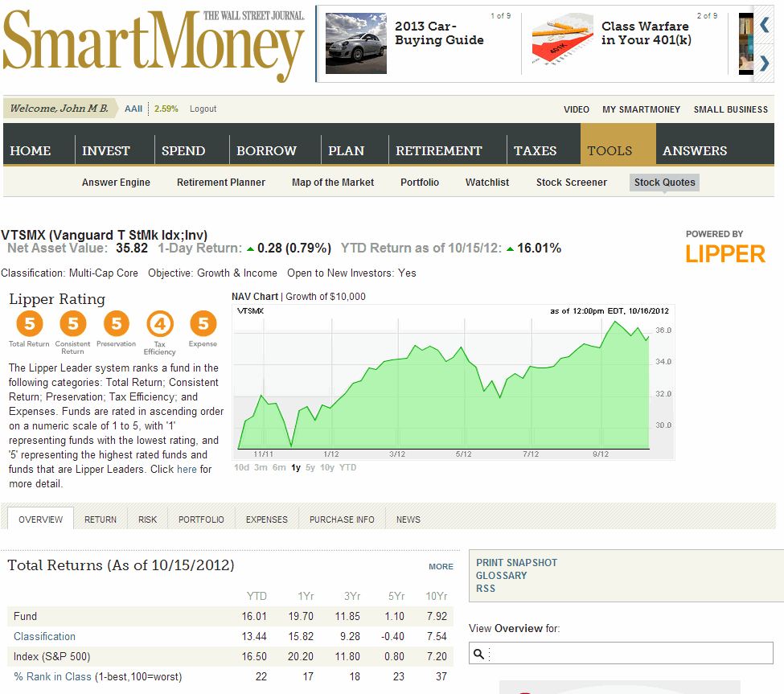Click the PRINT SNAPSHOT link

[x=516, y=563]
